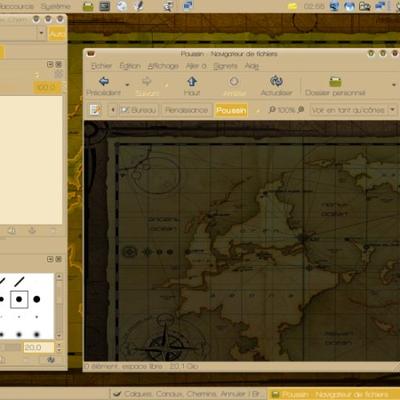Open the Précédent history dropdown arrow
The height and width of the screenshot is (400, 400).
tap(127, 85)
